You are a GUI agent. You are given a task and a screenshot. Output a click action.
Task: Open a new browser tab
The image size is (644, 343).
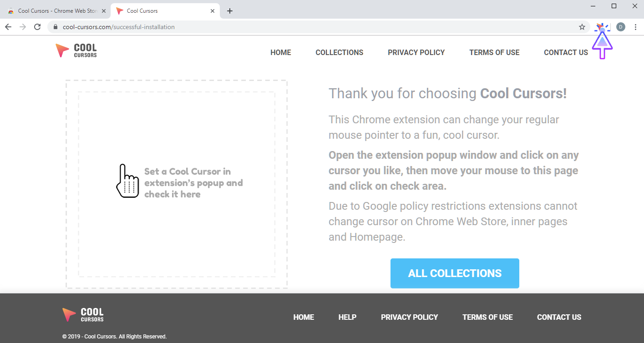pyautogui.click(x=229, y=11)
